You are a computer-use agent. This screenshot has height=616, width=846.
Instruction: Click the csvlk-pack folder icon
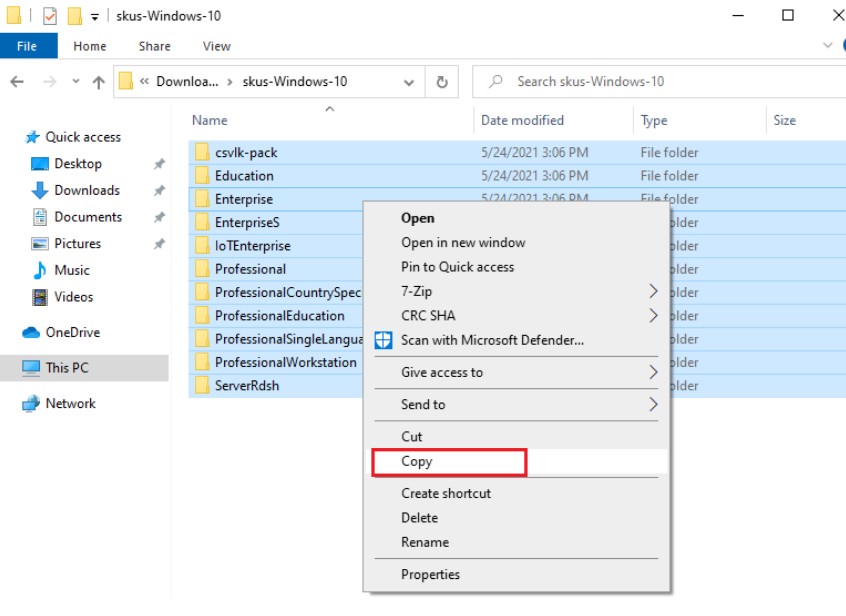pos(201,153)
